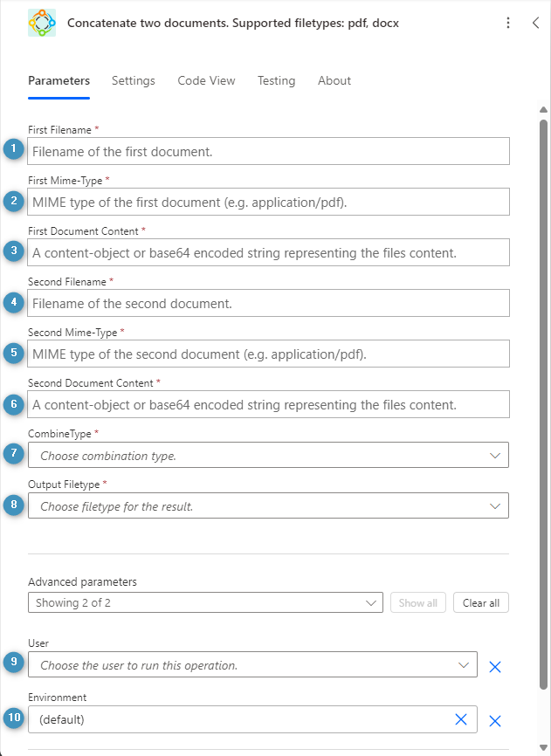Screen dimensions: 551x756
Task: Open the Settings tab
Action: pos(134,80)
